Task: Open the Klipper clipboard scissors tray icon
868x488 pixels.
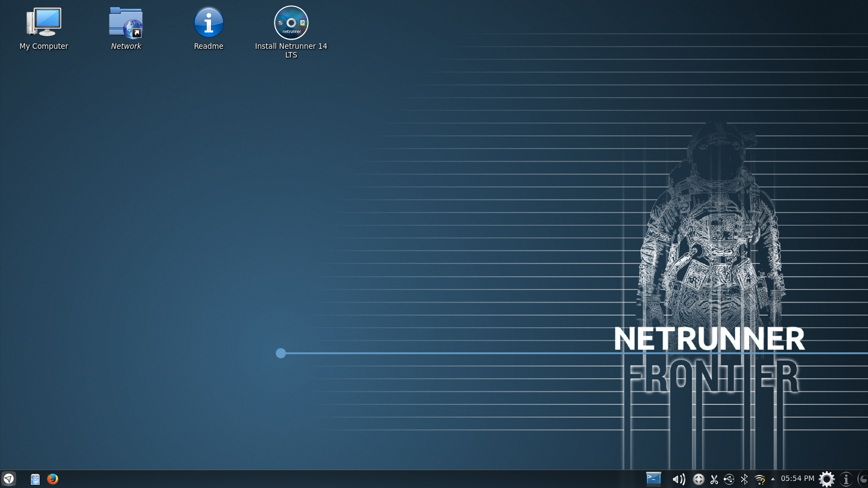Action: click(713, 479)
